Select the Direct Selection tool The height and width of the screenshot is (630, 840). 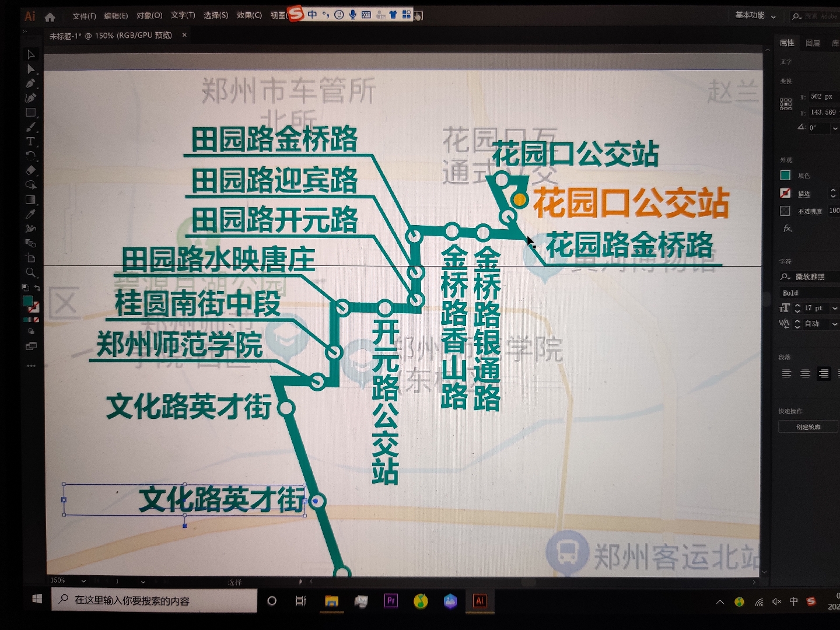coord(31,69)
